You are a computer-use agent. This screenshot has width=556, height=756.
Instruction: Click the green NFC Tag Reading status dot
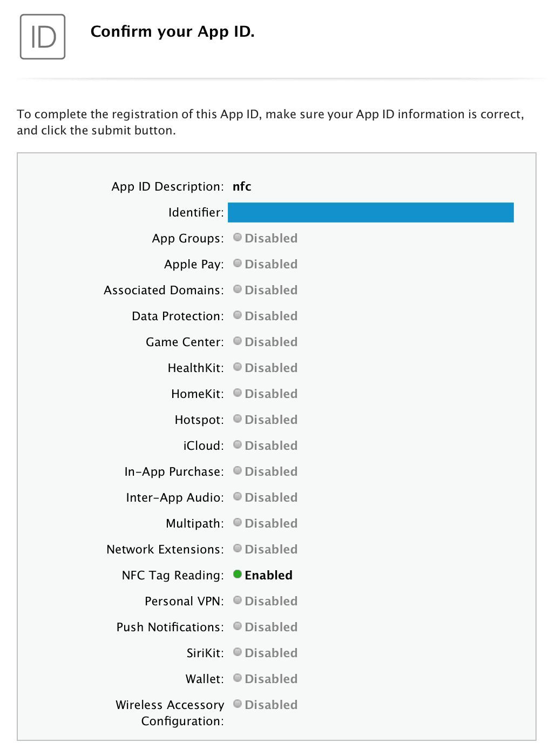pos(238,574)
